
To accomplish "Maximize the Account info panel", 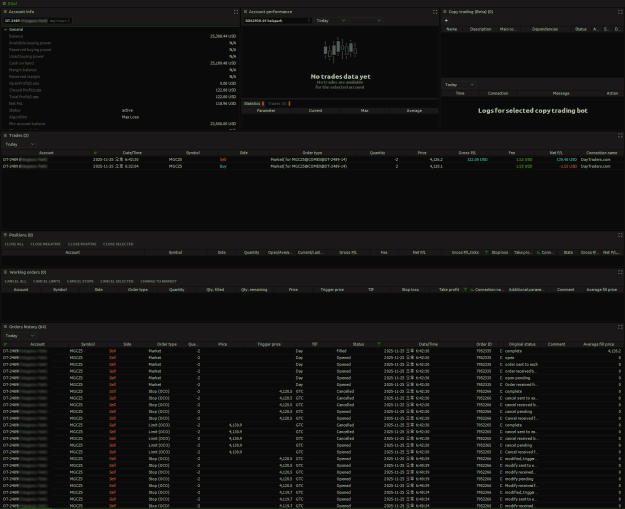I will [236, 12].
